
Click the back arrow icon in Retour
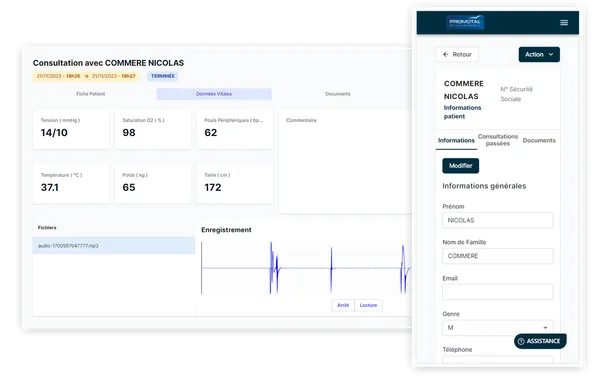pyautogui.click(x=445, y=54)
